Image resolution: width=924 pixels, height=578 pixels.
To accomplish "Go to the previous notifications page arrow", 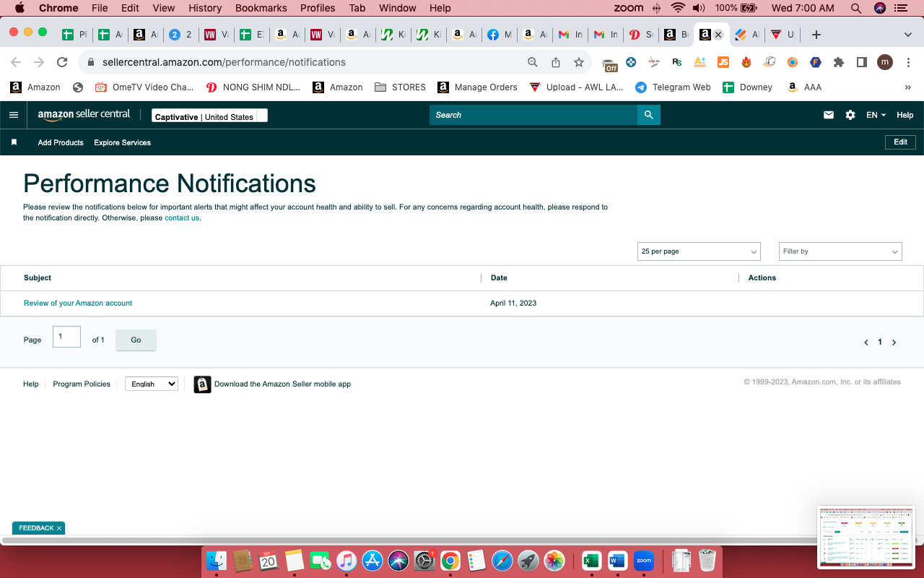I will click(x=866, y=342).
